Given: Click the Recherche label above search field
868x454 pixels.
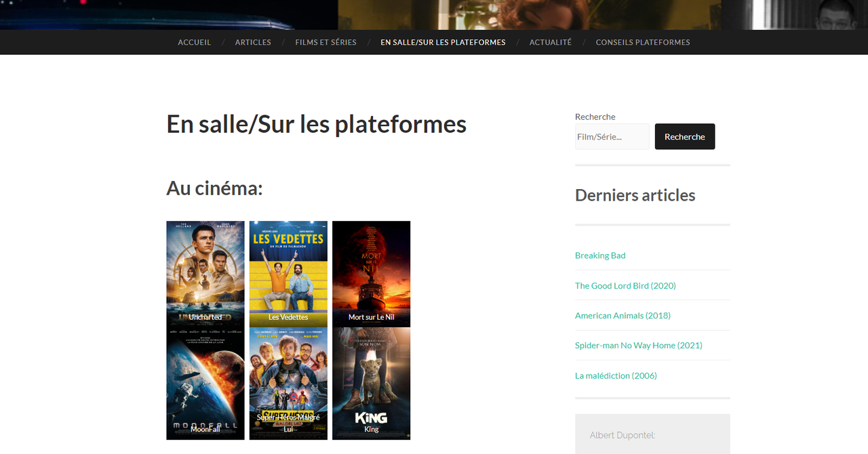Looking at the screenshot, I should tap(595, 117).
